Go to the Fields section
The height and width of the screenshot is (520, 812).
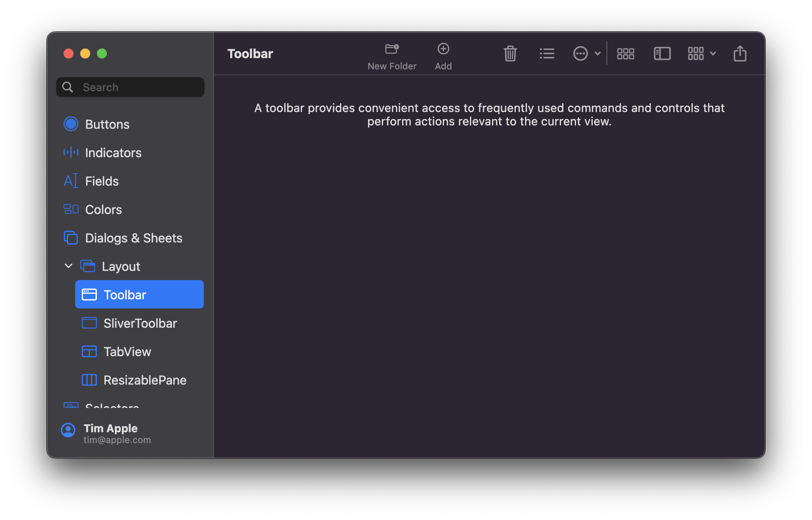point(101,181)
